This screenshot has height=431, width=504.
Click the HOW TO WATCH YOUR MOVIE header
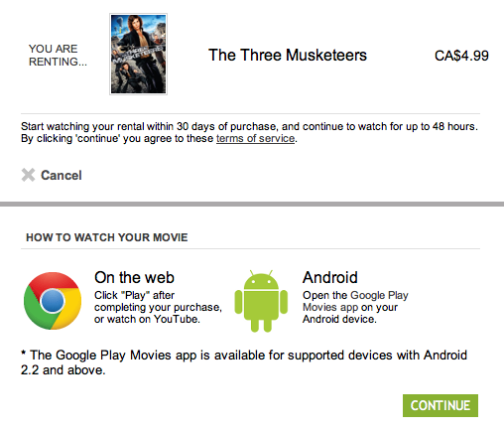(x=107, y=237)
